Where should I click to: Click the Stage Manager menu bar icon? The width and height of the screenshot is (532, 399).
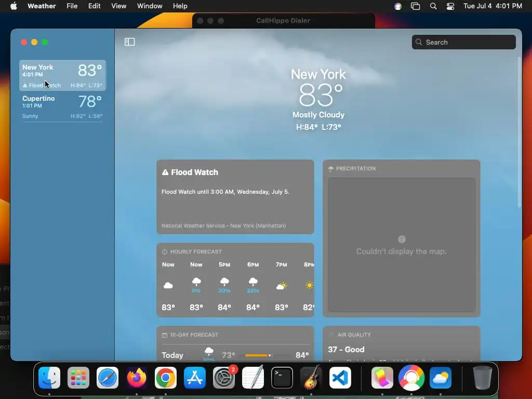tap(415, 6)
